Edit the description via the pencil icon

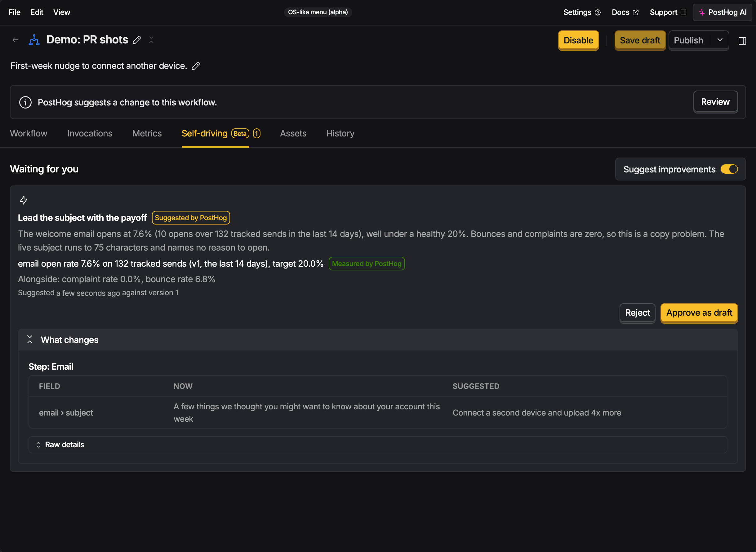[196, 66]
